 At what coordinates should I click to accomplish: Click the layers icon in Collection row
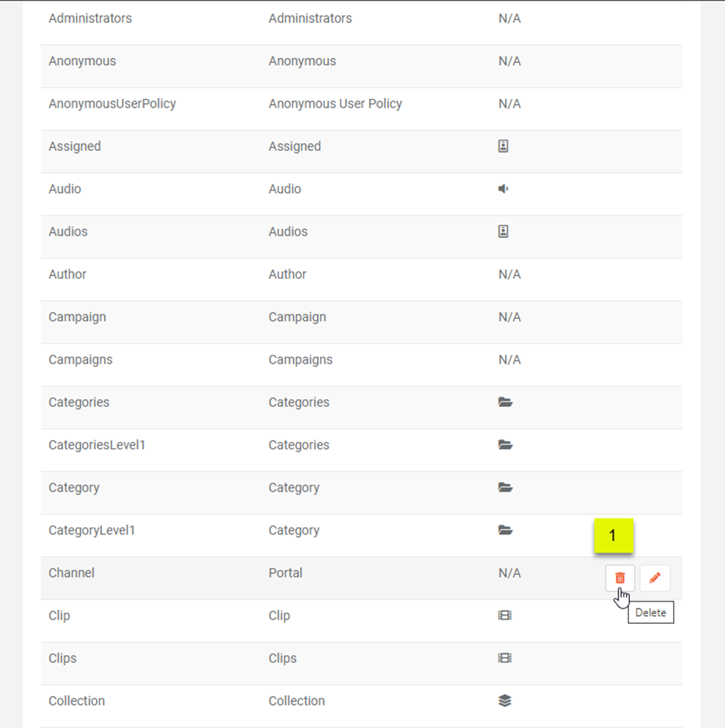click(505, 700)
